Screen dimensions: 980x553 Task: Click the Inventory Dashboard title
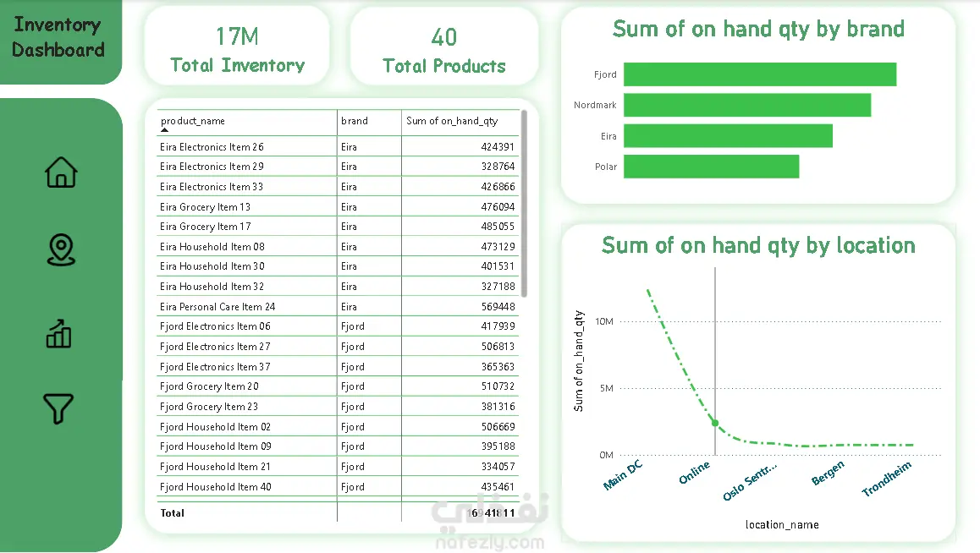[58, 37]
